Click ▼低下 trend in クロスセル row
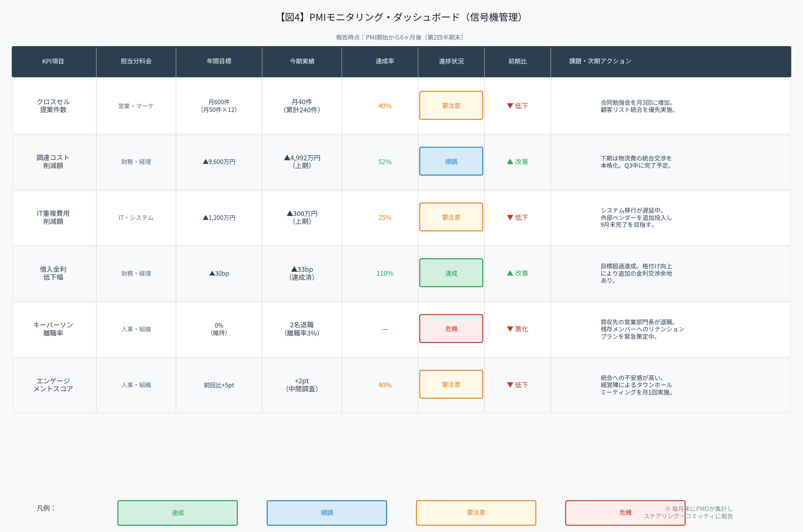 point(517,106)
